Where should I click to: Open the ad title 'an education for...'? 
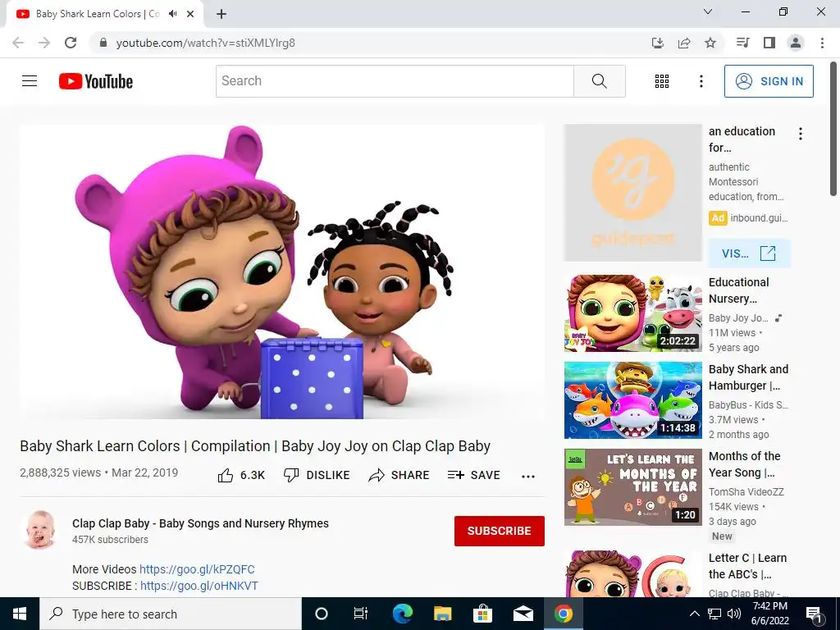[x=742, y=139]
